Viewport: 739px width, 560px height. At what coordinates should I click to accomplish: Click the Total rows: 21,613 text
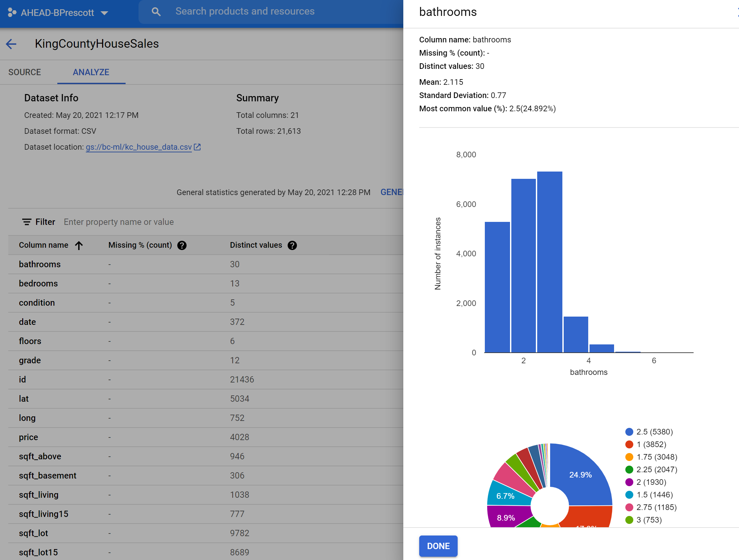point(268,131)
